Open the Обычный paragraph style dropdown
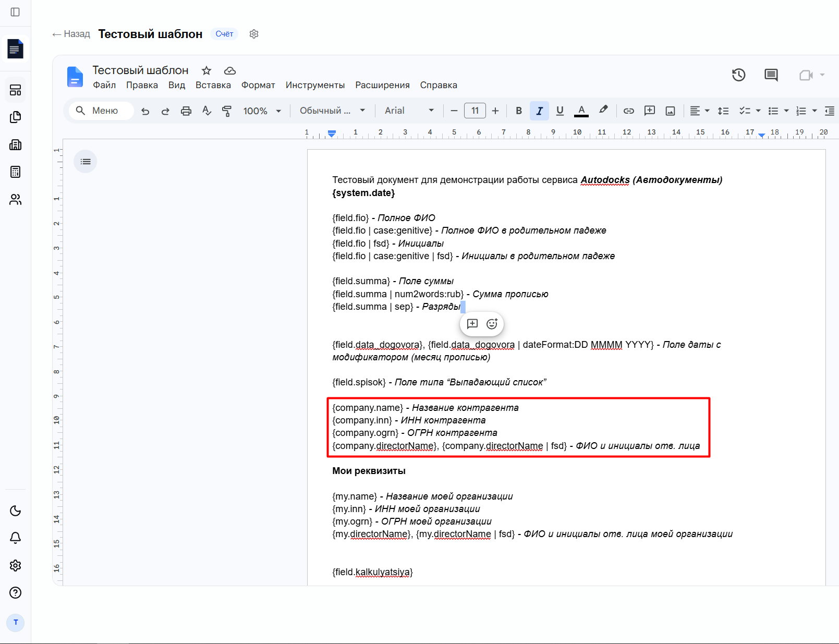Viewport: 839px width, 644px height. [x=333, y=111]
